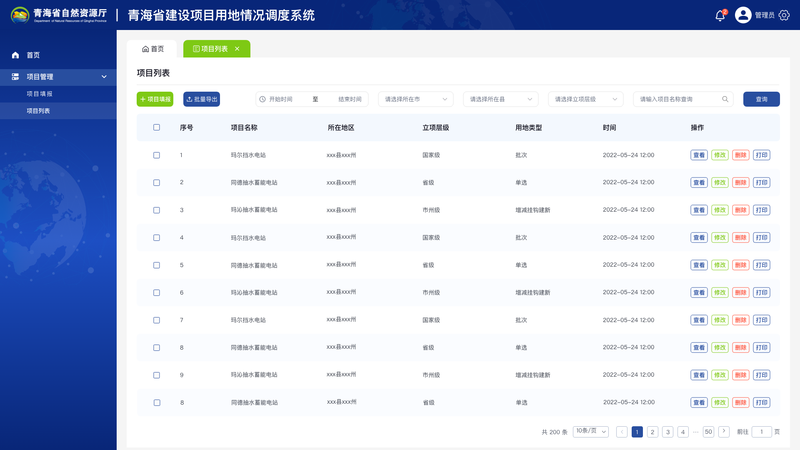Click 查看 button for row 5
Viewport: 800px width, 450px height.
[698, 265]
